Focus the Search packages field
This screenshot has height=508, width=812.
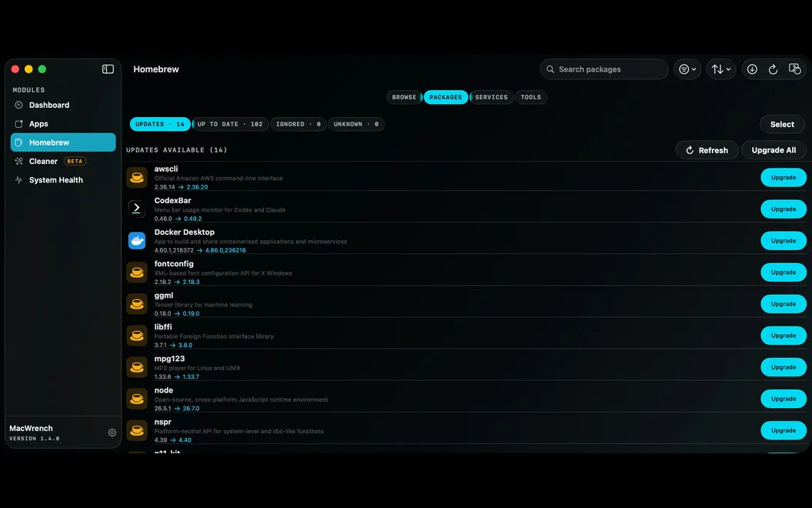pyautogui.click(x=604, y=69)
